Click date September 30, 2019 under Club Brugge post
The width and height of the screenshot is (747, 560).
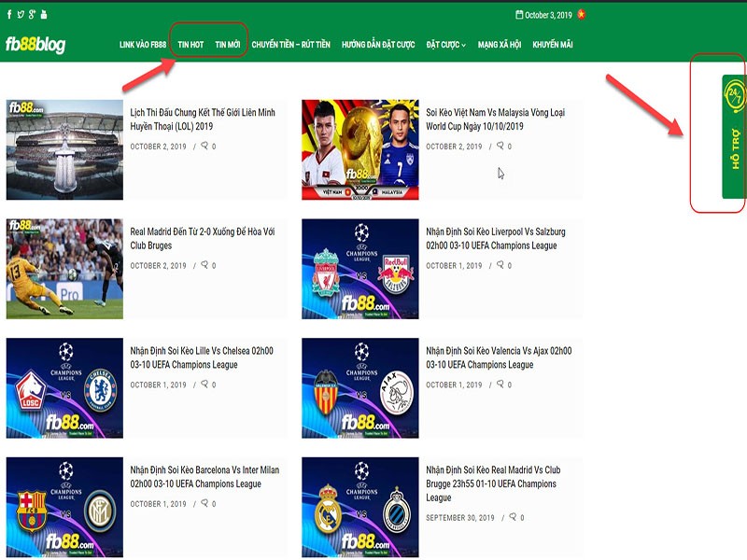pos(460,518)
